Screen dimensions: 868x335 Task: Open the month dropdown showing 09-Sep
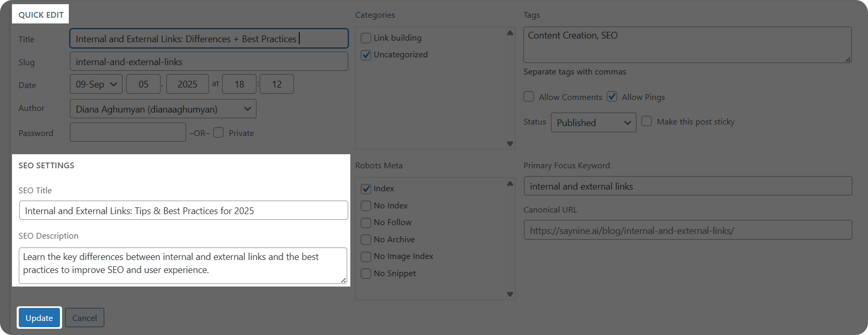coord(96,84)
